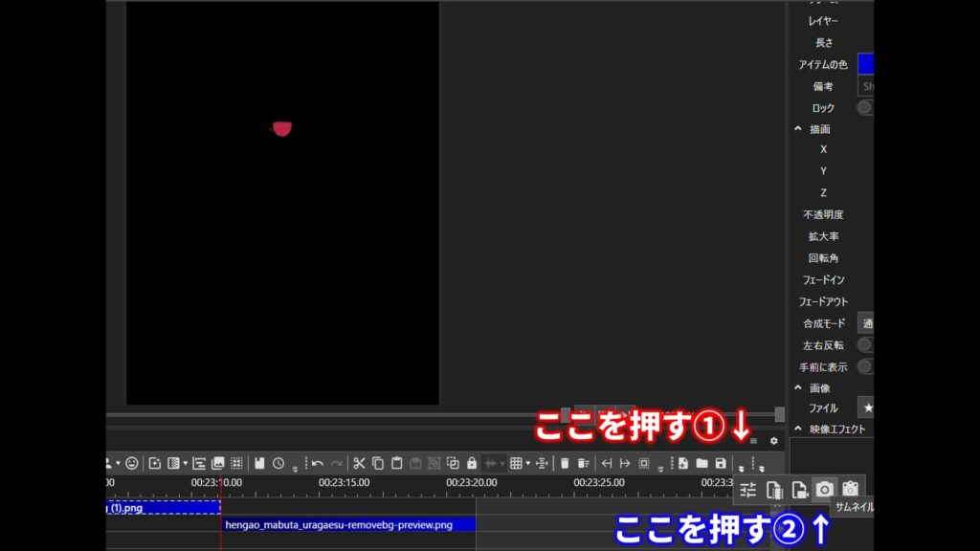Click the copy icon in timeline toolbar

[378, 463]
